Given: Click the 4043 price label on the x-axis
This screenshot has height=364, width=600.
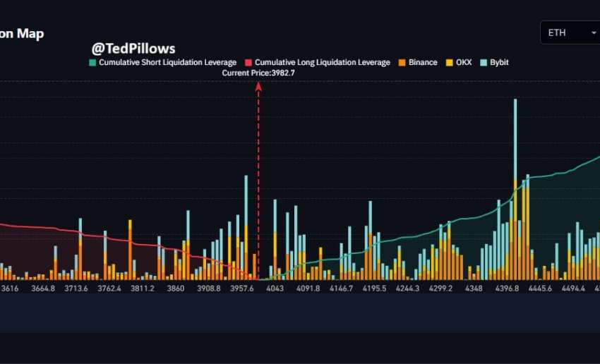Looking at the screenshot, I should [x=274, y=288].
